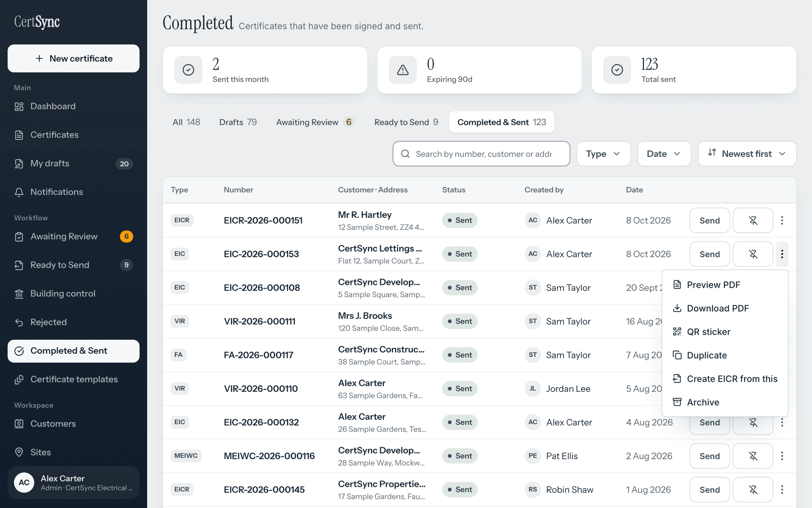This screenshot has height=508, width=812.
Task: Click the three-dot menu button for EIC-2026-000153
Action: click(x=782, y=254)
